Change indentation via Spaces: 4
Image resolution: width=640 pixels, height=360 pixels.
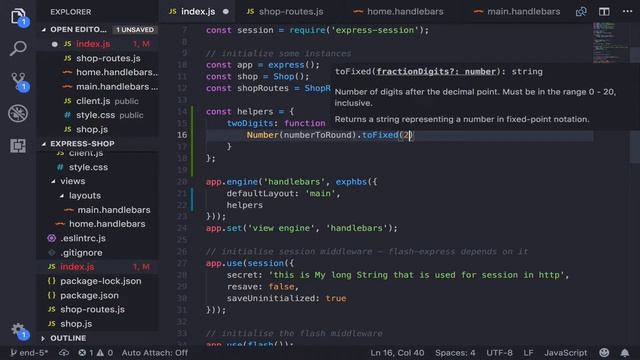[455, 353]
